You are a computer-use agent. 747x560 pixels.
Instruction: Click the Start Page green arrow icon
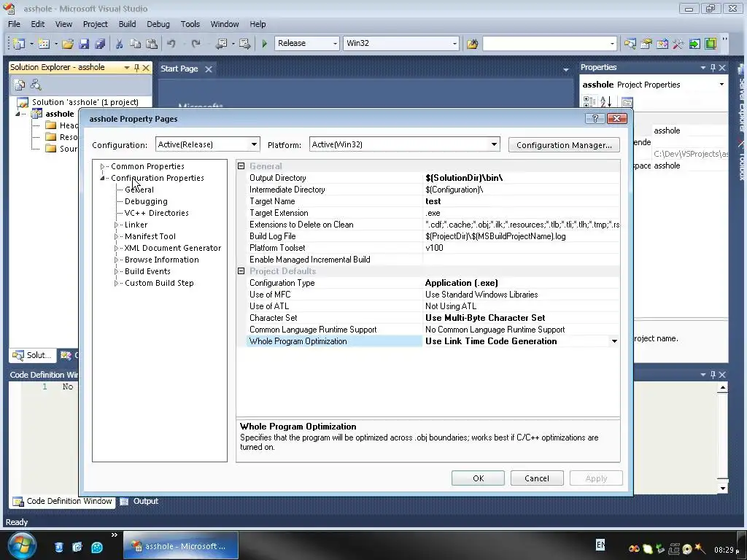694,43
